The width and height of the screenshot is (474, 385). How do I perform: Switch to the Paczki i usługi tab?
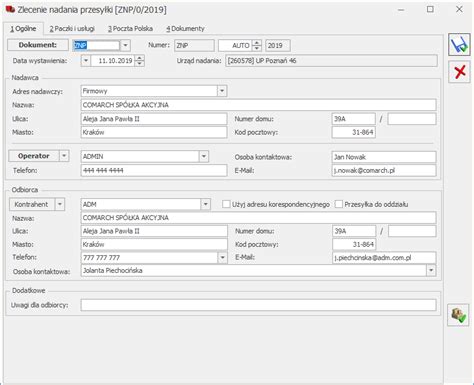[x=72, y=29]
